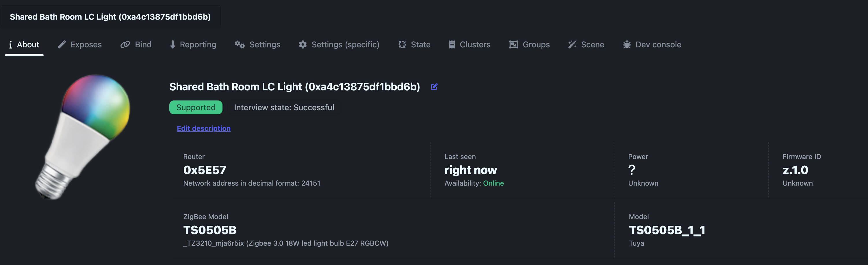The width and height of the screenshot is (868, 265).
Task: Click the State refresh icon
Action: point(402,44)
